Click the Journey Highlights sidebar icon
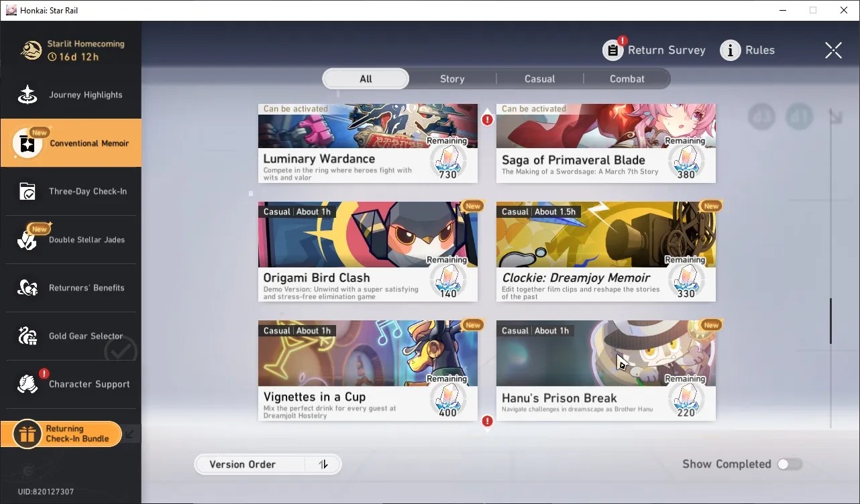 click(x=28, y=95)
